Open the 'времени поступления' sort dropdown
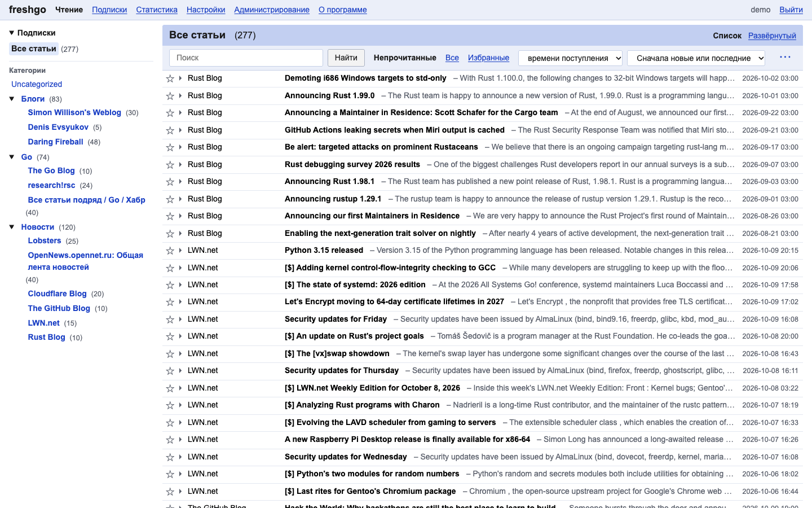The height and width of the screenshot is (508, 812). (x=571, y=58)
